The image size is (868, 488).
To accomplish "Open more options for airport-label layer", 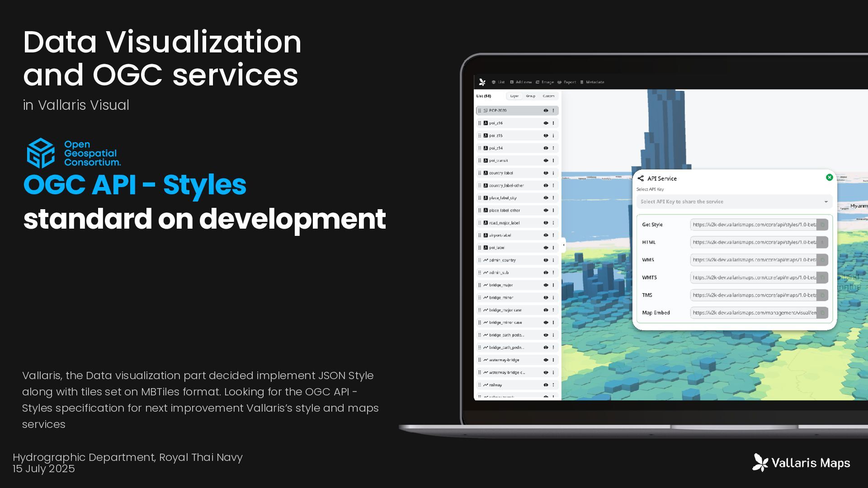I will coord(553,235).
